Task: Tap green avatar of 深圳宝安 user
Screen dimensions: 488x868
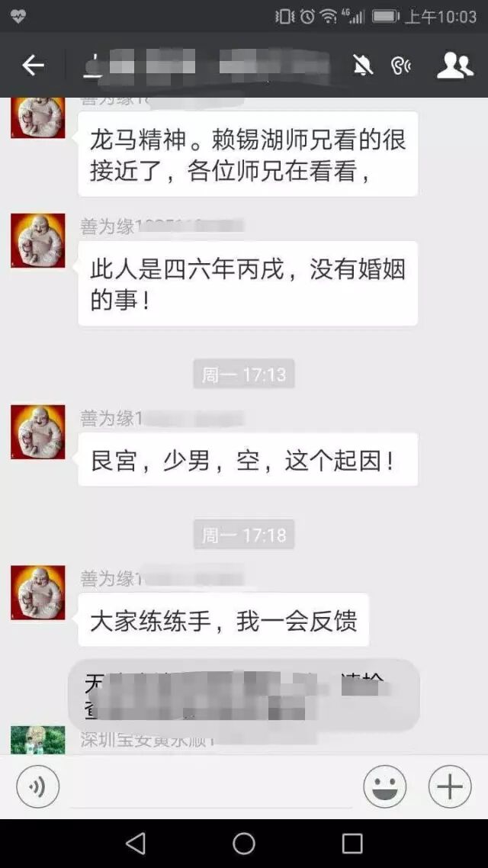Action: click(37, 740)
